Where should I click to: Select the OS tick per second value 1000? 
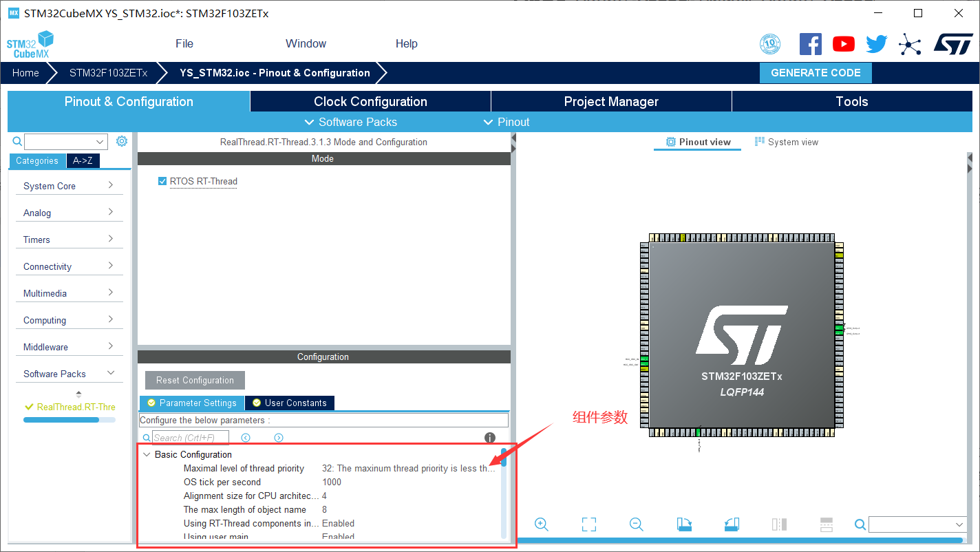click(x=332, y=482)
